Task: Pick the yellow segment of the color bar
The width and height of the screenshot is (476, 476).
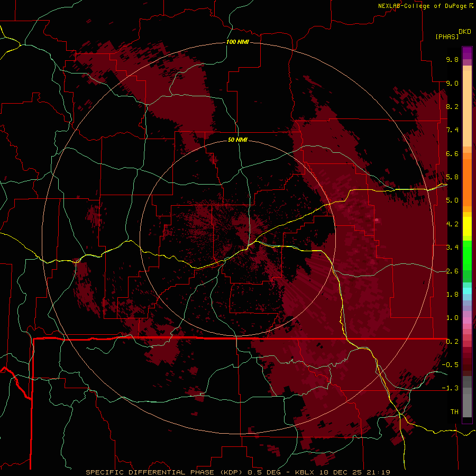Action: 467,226
